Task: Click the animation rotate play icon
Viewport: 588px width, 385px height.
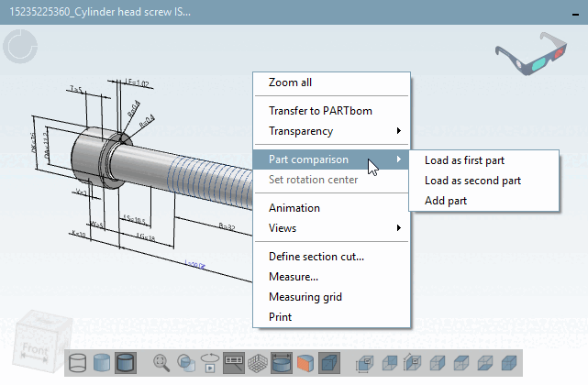Action: [210, 363]
